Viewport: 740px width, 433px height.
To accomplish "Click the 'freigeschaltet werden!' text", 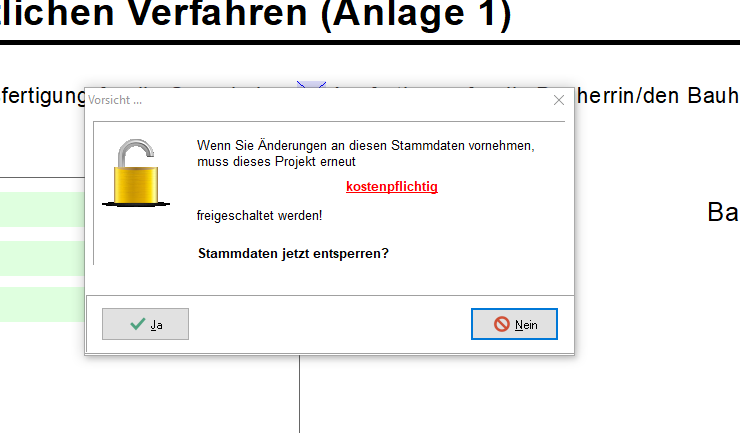I will coord(259,215).
